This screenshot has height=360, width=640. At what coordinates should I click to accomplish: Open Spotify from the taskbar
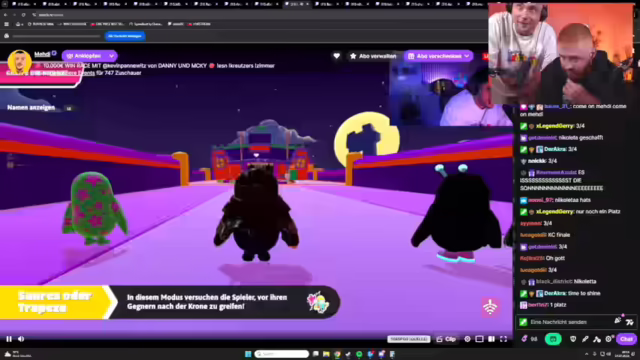359,354
